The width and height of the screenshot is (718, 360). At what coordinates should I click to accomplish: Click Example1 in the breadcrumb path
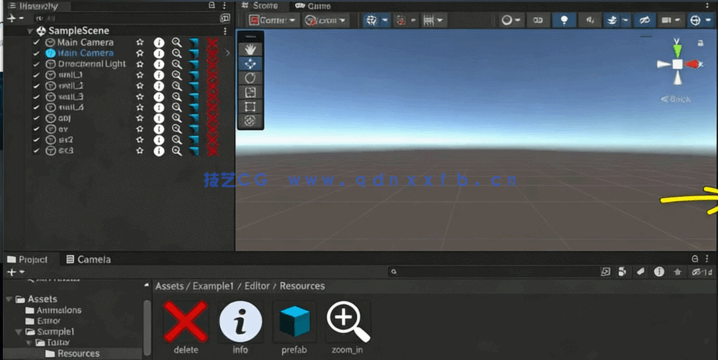click(213, 286)
